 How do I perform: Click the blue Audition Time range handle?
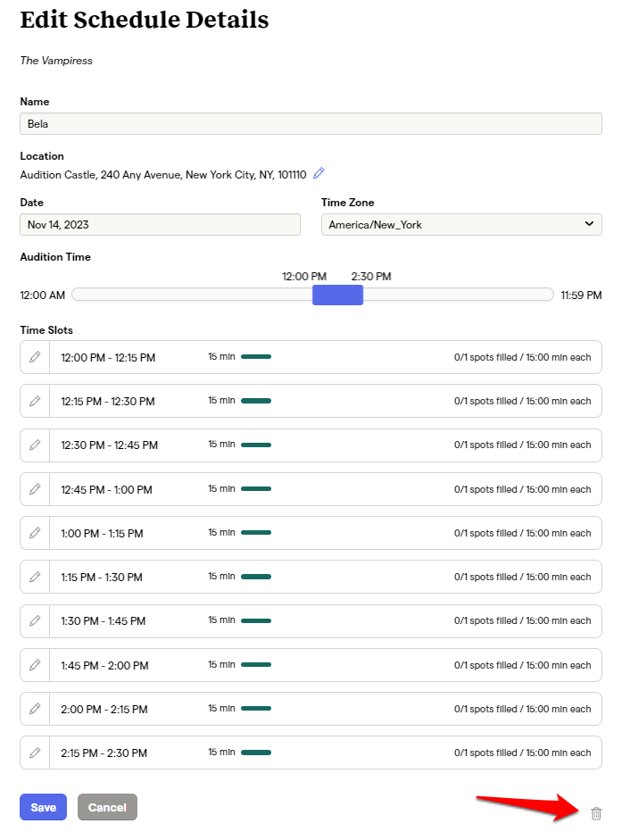click(337, 295)
